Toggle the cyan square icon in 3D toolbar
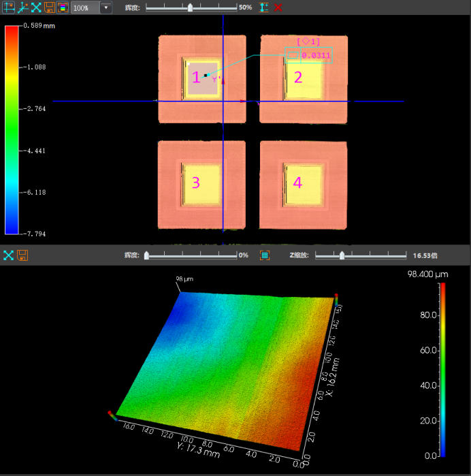Screen dimensions: 471x476 265,255
